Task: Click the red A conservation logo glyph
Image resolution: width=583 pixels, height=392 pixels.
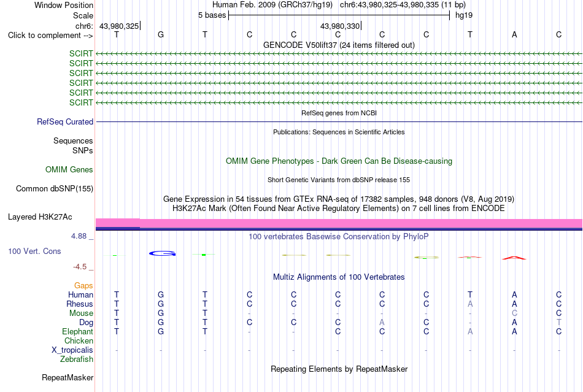Action: coord(514,258)
